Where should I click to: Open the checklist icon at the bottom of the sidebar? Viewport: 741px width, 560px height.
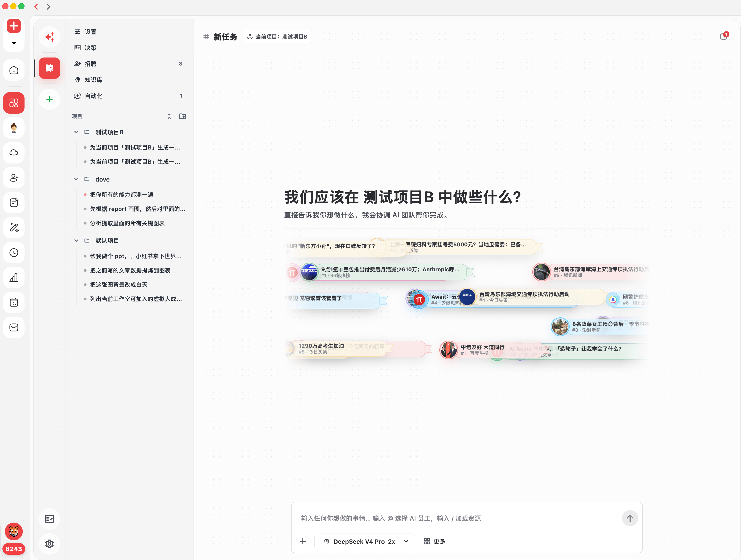pyautogui.click(x=49, y=519)
